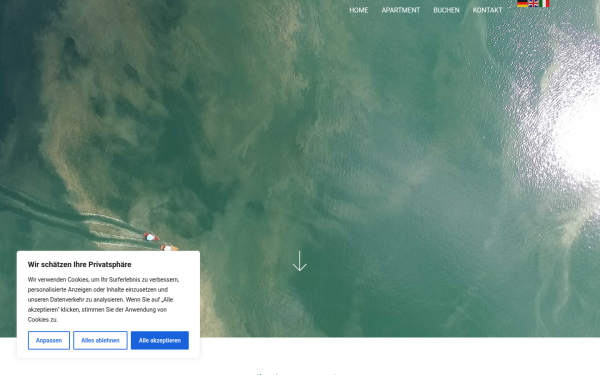Switch language with the UK flag
This screenshot has width=600, height=375.
point(533,3)
